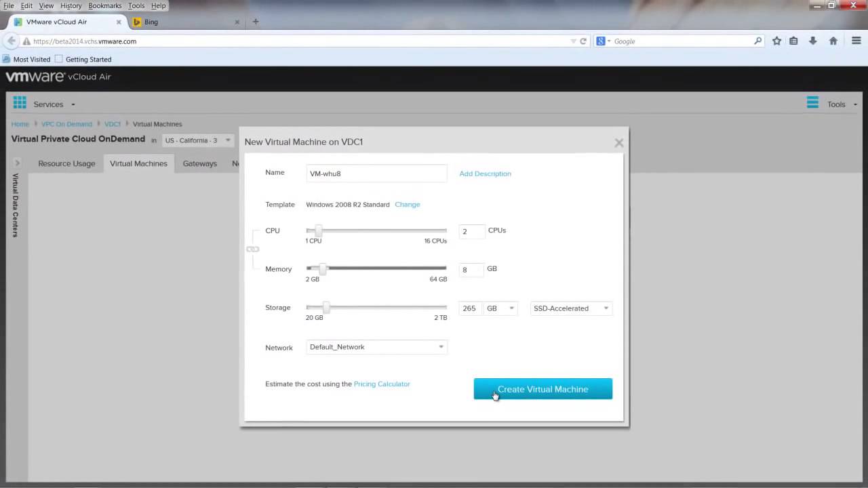Click the Google search engine icon
Image resolution: width=868 pixels, height=488 pixels.
(600, 41)
